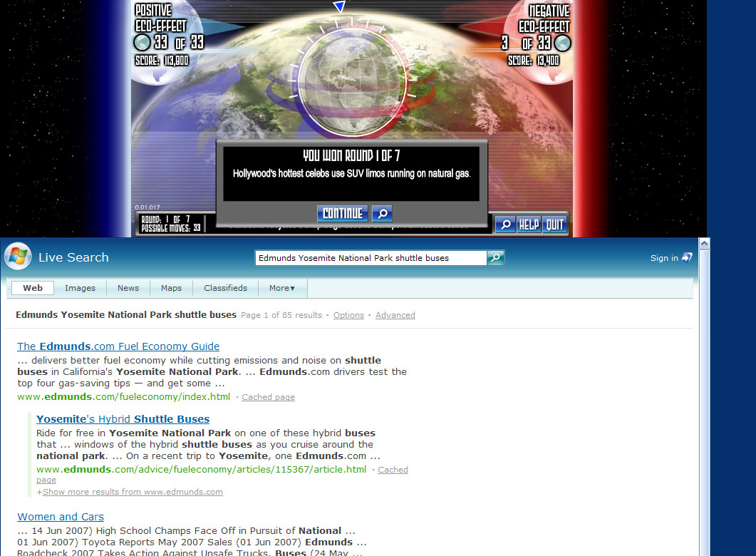Open Advanced search link
Screen dimensions: 756x556
tap(395, 315)
